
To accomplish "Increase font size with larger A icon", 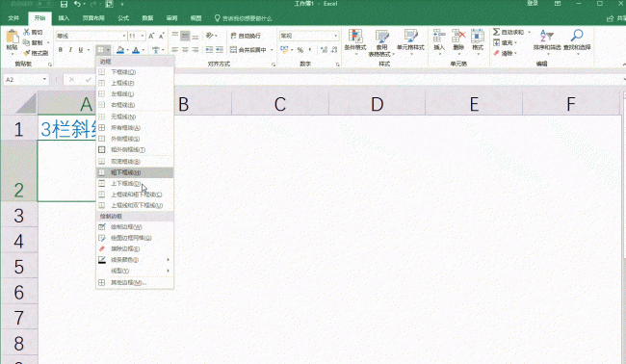I will click(x=151, y=36).
